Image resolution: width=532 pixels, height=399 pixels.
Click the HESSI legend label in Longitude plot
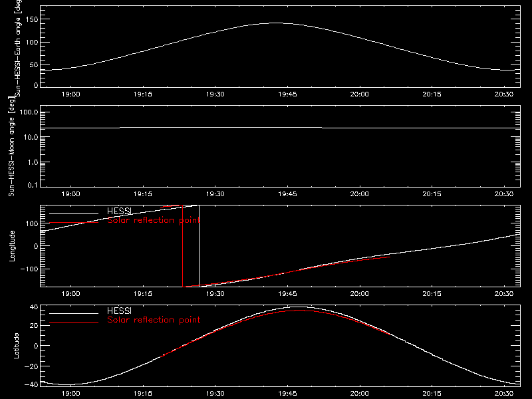pos(119,211)
